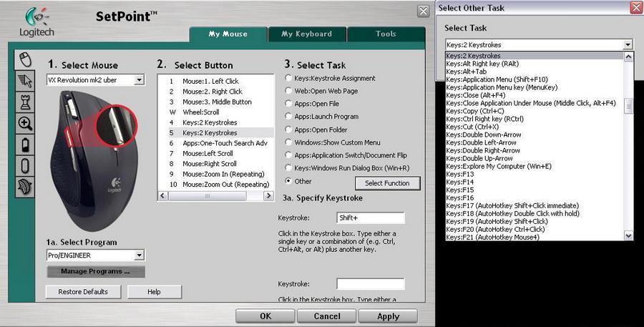Viewport: 644px width, 327px height.
Task: Switch to the Tools tab
Action: 386,34
